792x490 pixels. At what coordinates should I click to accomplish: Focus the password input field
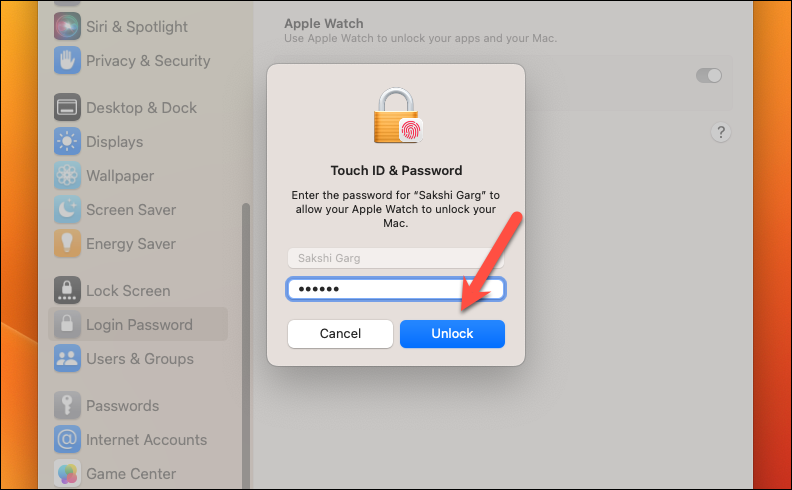click(x=396, y=289)
